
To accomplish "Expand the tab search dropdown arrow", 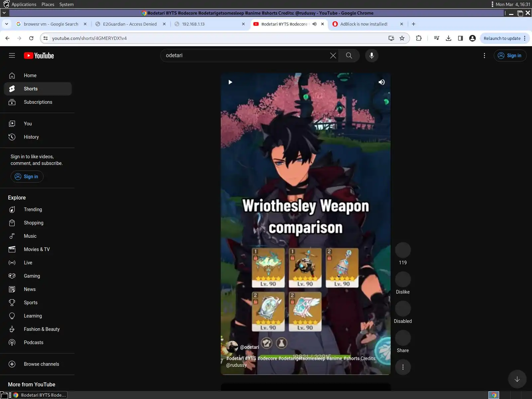I will 6,24.
